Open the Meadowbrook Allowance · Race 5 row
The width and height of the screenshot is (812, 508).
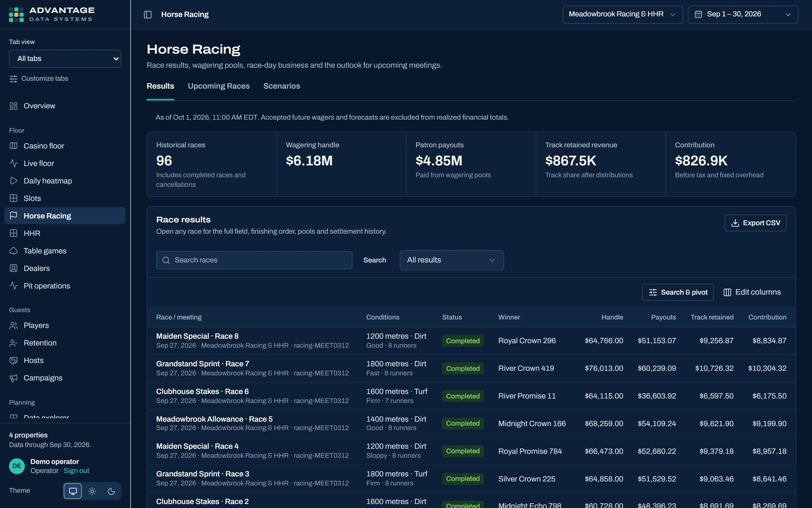[x=471, y=423]
